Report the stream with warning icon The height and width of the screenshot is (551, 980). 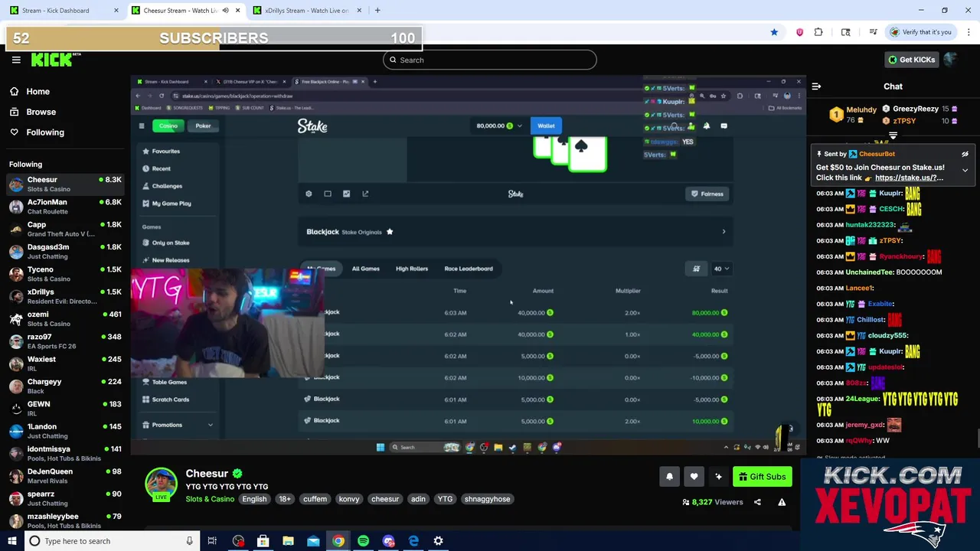pos(782,502)
